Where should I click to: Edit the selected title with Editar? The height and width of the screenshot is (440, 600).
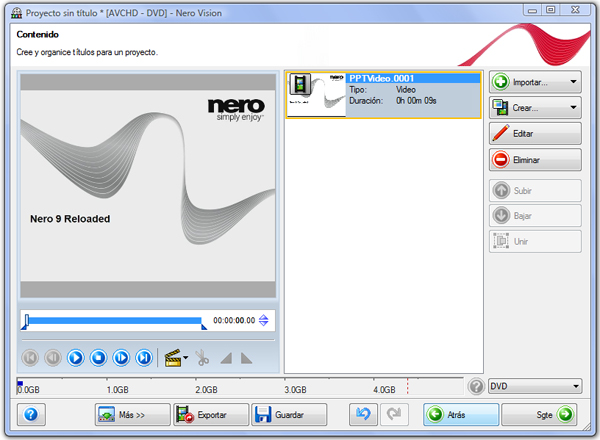pos(535,133)
